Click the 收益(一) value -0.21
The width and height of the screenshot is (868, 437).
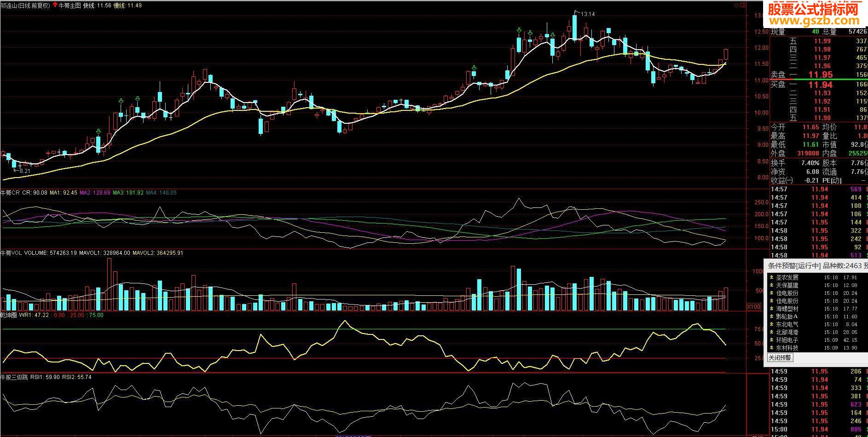point(811,180)
